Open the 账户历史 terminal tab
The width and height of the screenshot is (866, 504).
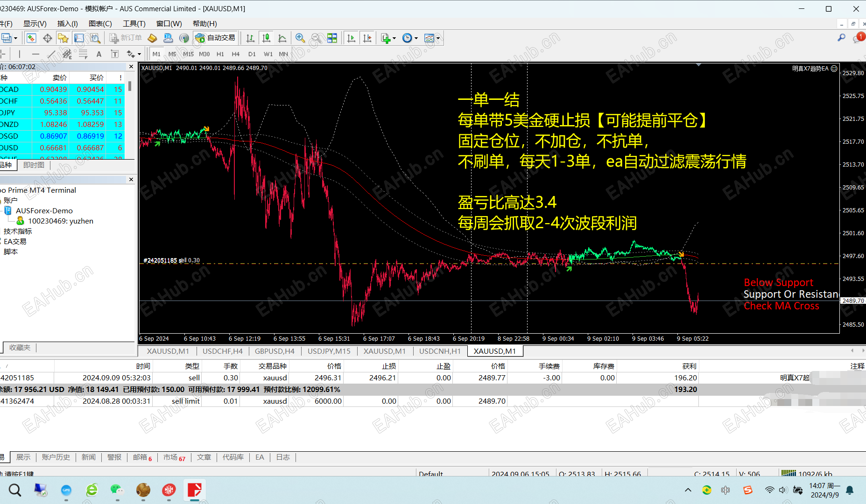tap(56, 457)
